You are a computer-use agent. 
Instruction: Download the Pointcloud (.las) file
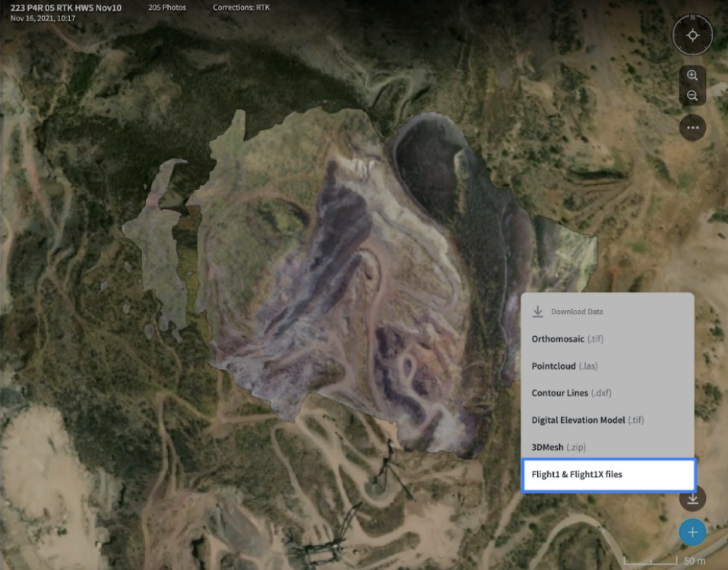(607, 366)
